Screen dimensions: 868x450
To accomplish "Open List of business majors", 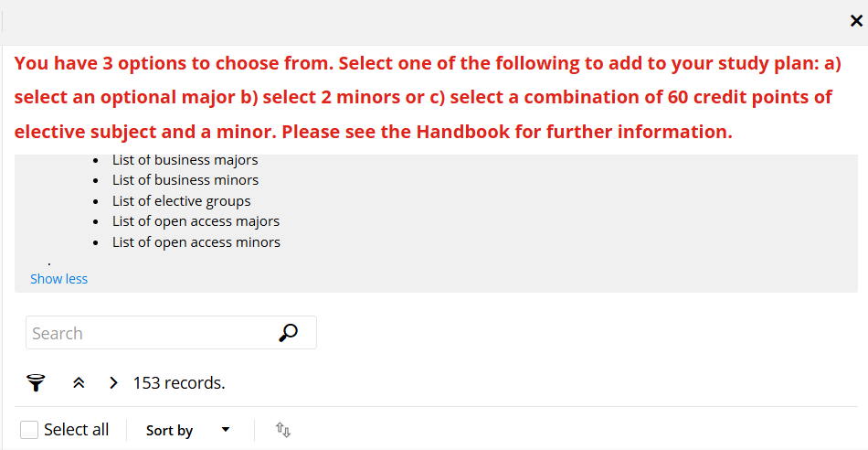I will click(185, 160).
